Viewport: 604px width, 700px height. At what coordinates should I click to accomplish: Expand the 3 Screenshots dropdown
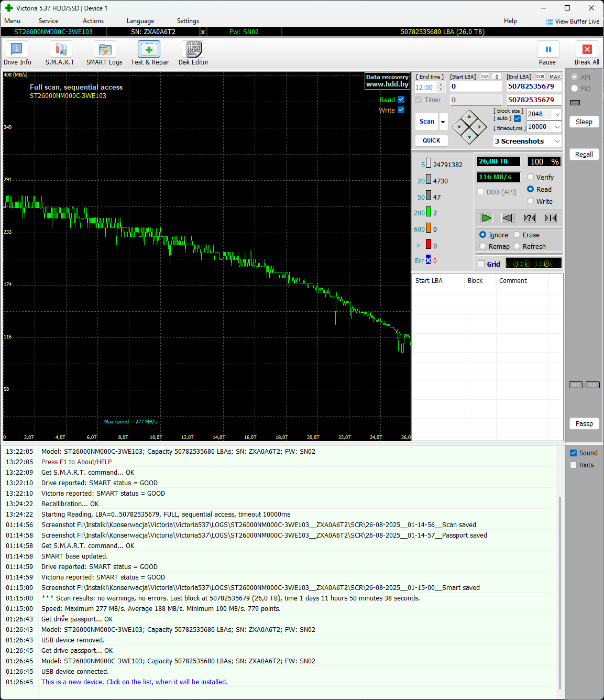coord(557,141)
